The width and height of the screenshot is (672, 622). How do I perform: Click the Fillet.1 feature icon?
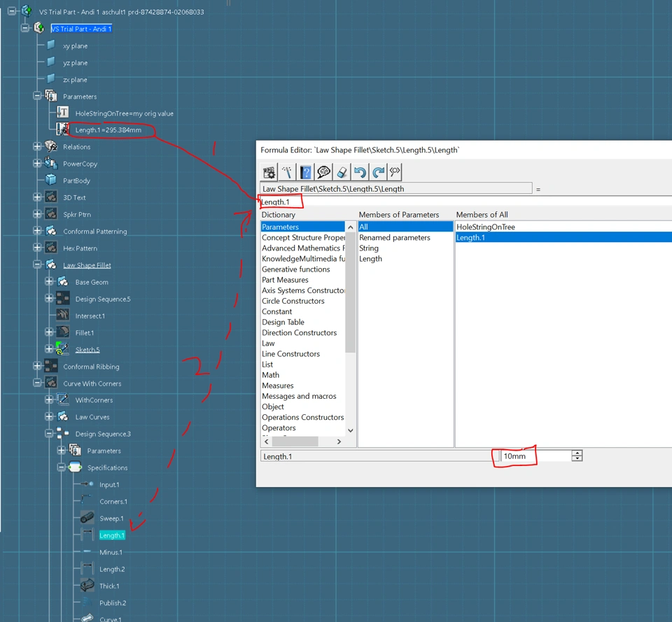pos(62,332)
